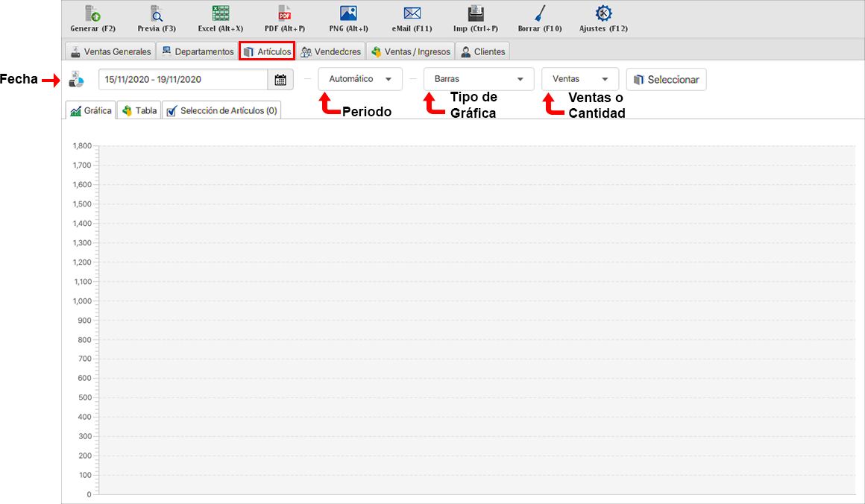This screenshot has width=865, height=504.
Task: Switch to the Tabla view tab
Action: (x=139, y=110)
